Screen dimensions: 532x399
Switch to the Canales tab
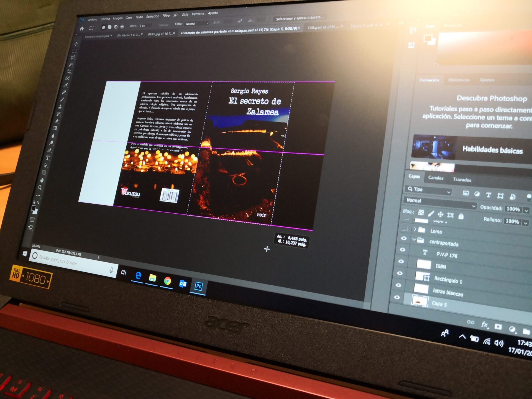tap(436, 178)
